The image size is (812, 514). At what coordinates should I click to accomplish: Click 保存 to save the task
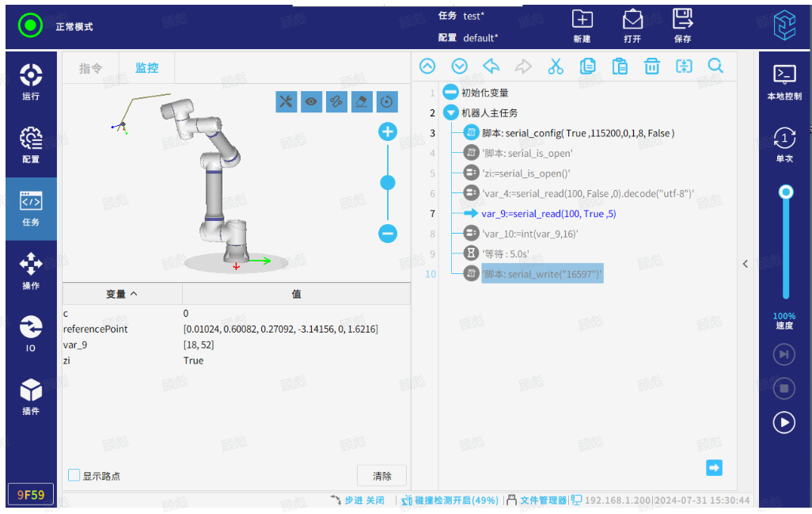click(x=682, y=26)
